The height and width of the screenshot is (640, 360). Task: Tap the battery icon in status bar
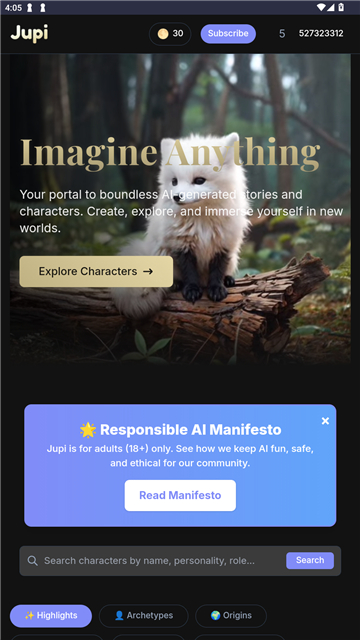341,7
